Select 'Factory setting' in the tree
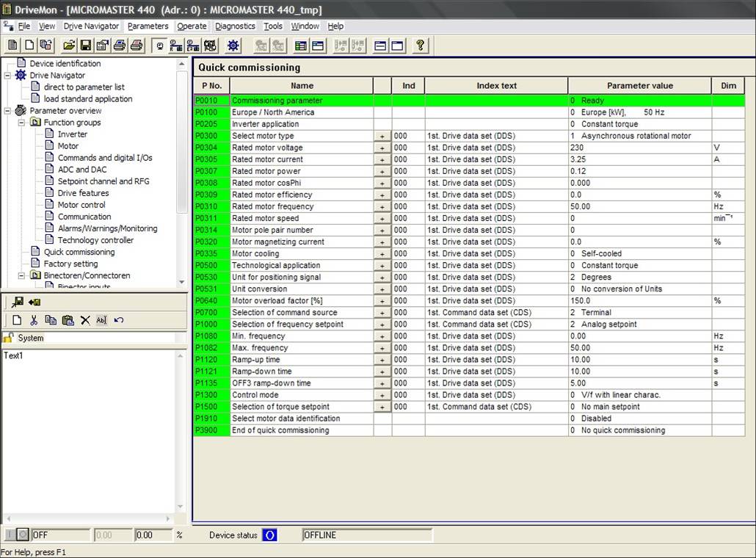Image resolution: width=756 pixels, height=558 pixels. [x=71, y=264]
